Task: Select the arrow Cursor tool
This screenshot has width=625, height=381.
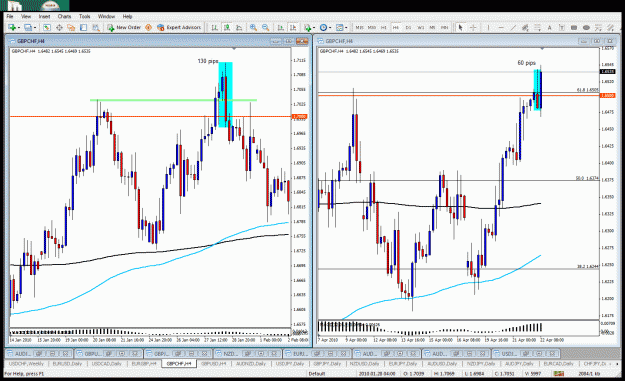Action: [x=461, y=27]
